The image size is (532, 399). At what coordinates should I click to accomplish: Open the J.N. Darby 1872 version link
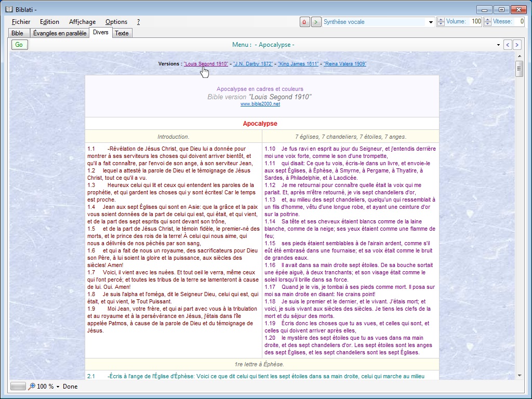pos(252,64)
